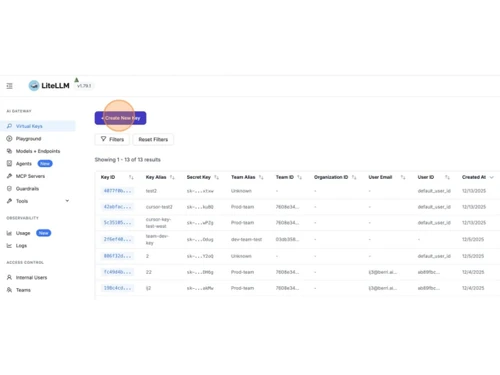
Task: Open key ID 5c35105...
Action: point(117,222)
